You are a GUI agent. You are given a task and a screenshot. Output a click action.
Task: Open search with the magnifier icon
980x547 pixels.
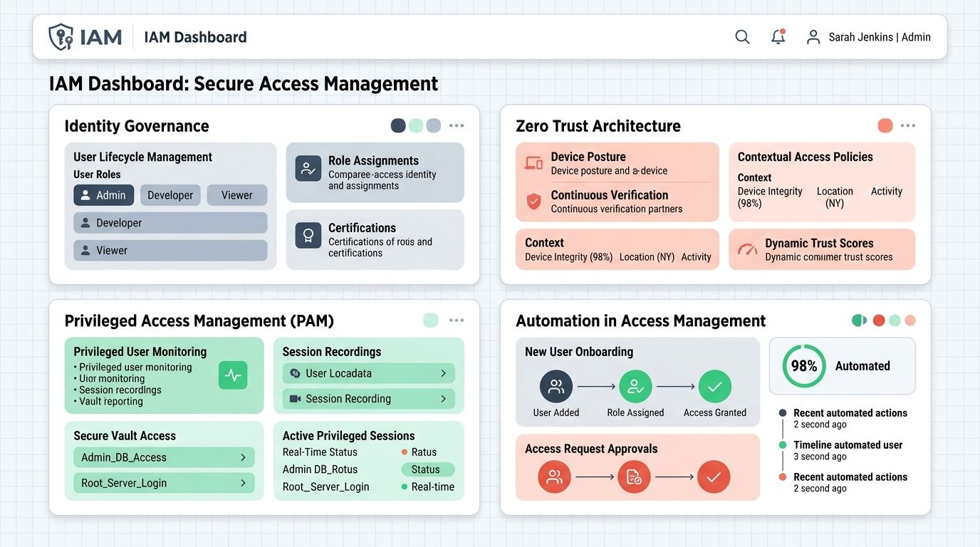click(x=742, y=37)
